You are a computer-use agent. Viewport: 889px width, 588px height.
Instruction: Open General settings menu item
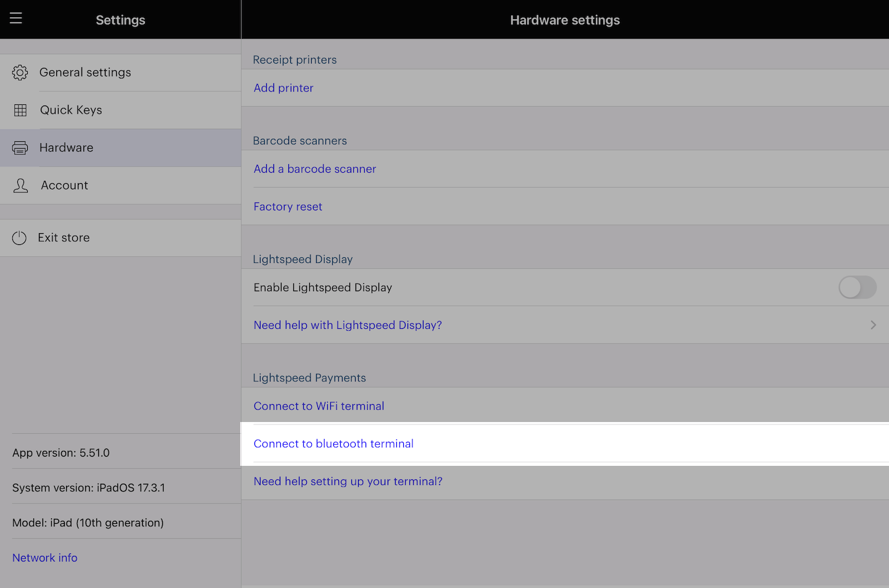tap(120, 73)
